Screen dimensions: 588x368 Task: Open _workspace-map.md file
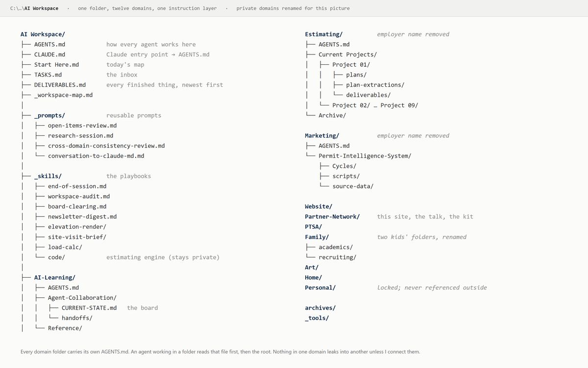pos(63,95)
